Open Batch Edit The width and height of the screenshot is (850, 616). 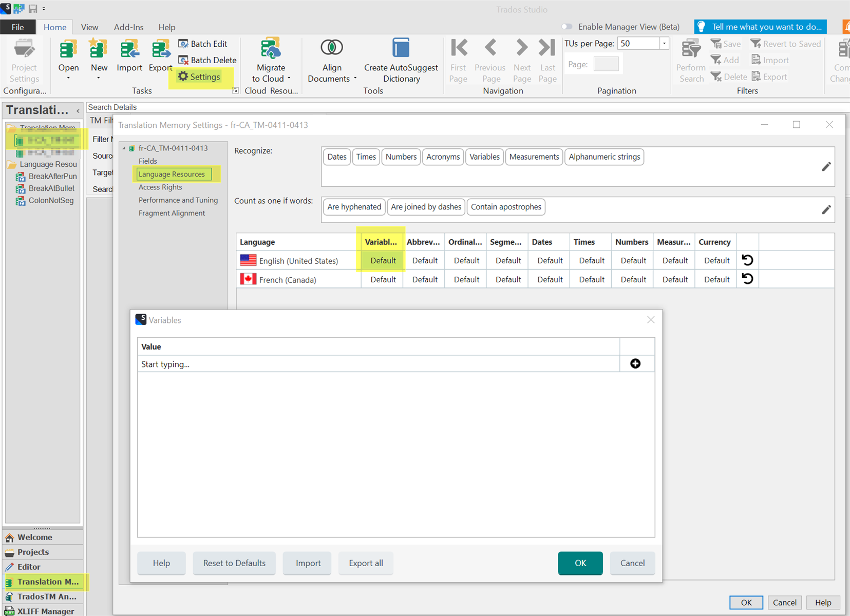pyautogui.click(x=203, y=44)
